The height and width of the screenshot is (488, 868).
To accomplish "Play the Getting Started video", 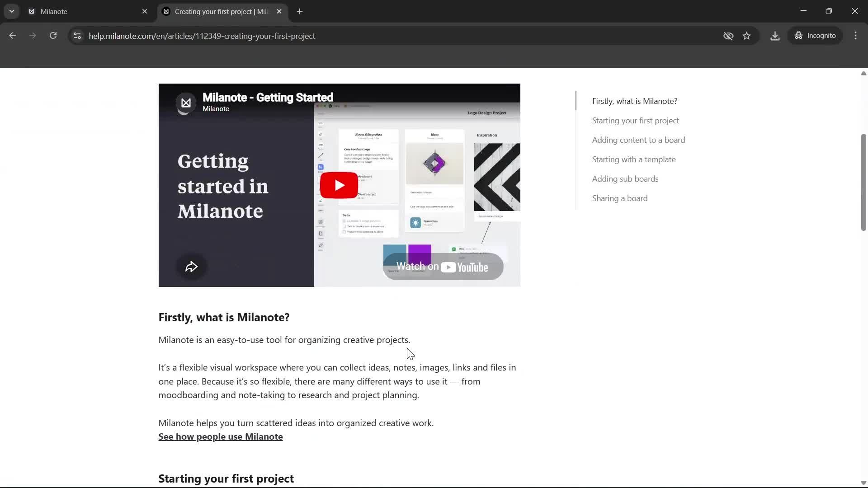I will point(339,185).
